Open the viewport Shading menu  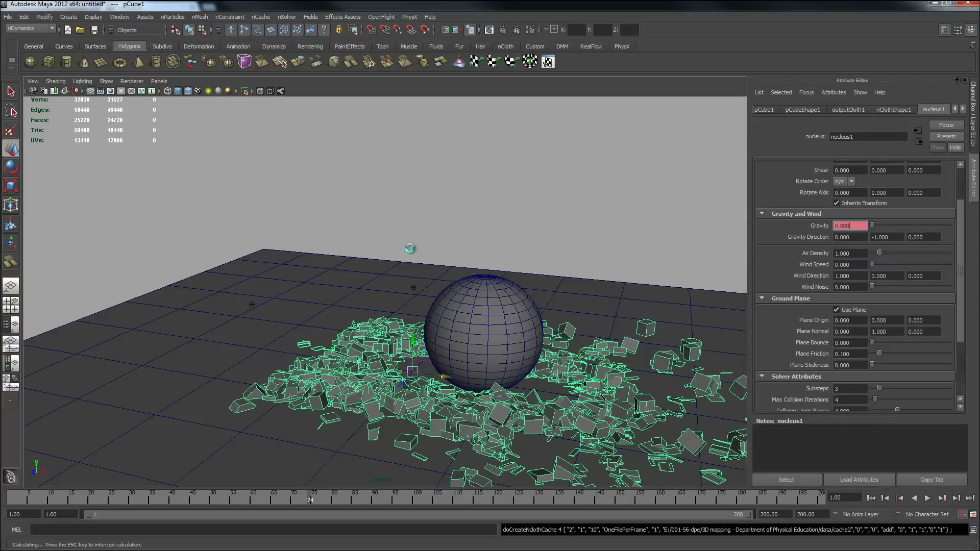tap(56, 81)
